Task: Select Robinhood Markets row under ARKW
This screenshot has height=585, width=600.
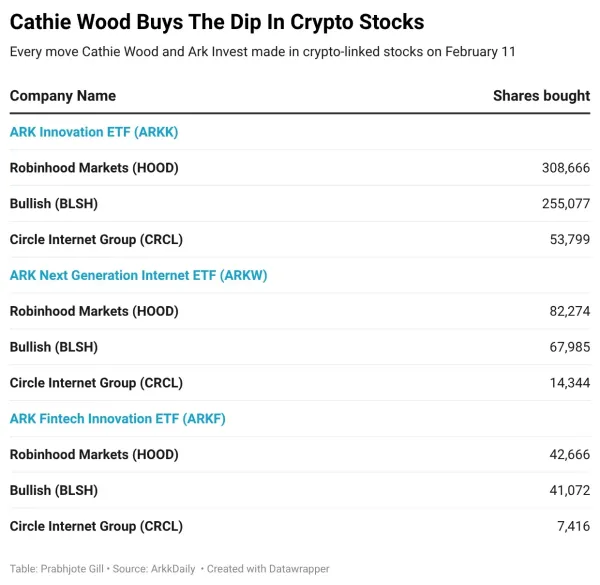Action: 94,311
